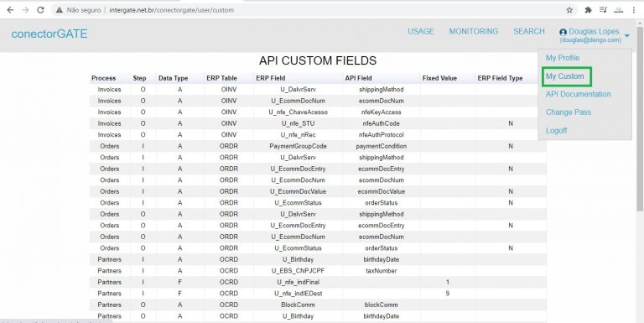This screenshot has height=323, width=644.
Task: Select the taxNumber cell
Action: [x=382, y=271]
